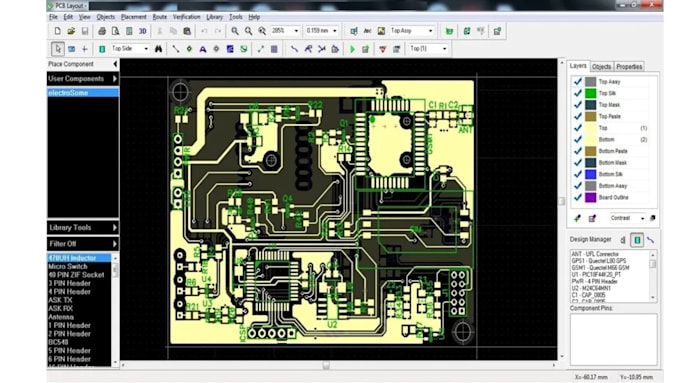Open the Top (1) routing layer dropdown
680x383 pixels.
pos(444,49)
